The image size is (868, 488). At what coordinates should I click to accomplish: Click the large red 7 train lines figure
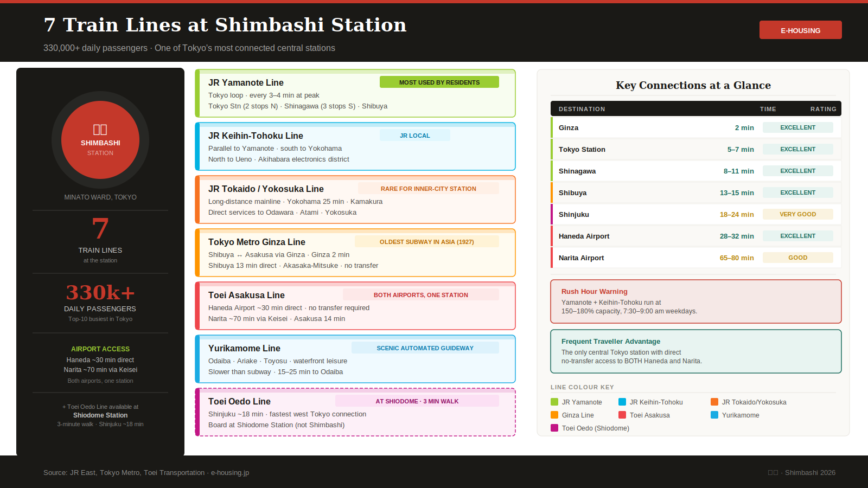[x=100, y=228]
